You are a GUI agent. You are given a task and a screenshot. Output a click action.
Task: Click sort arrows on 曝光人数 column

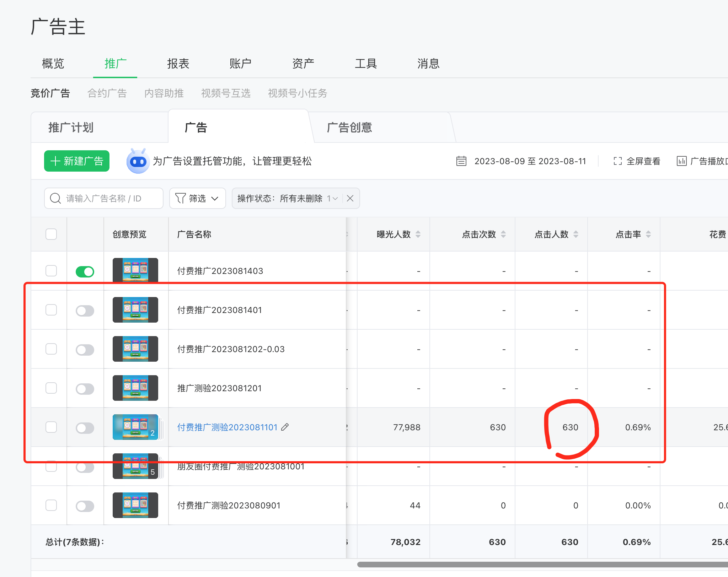point(418,234)
